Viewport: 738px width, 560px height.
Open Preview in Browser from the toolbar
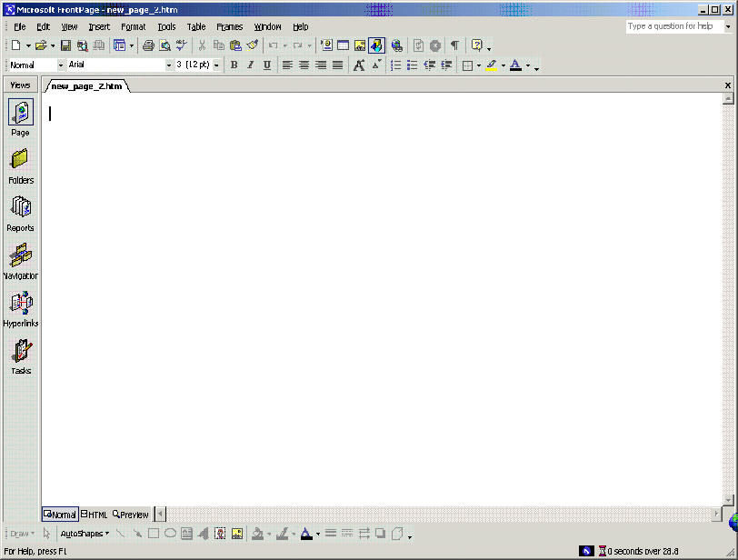(x=165, y=45)
